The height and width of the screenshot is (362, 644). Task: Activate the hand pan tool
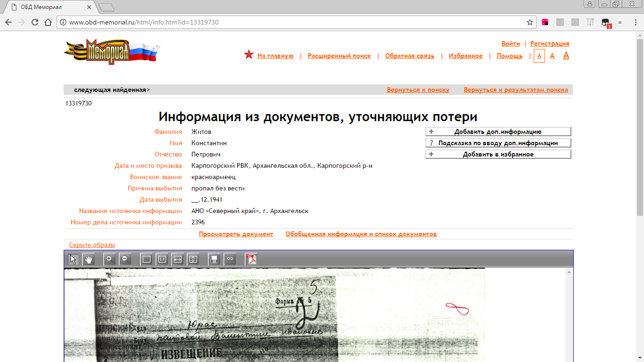point(89,259)
